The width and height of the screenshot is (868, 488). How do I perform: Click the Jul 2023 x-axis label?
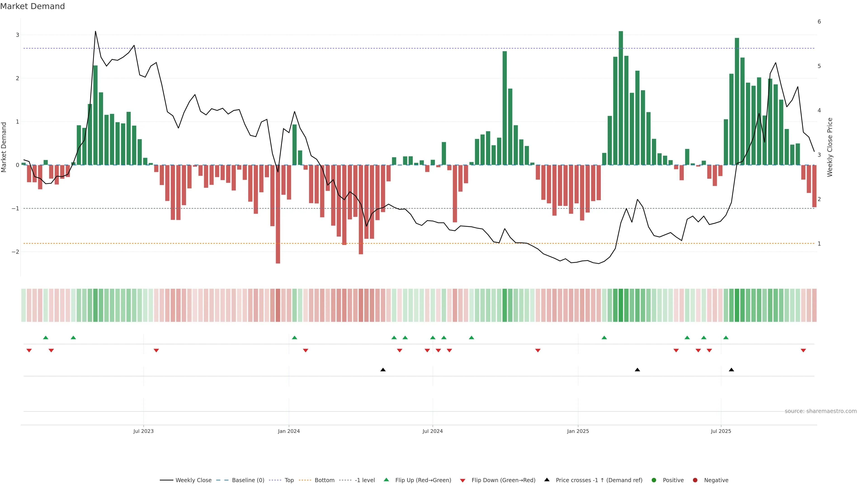(143, 431)
